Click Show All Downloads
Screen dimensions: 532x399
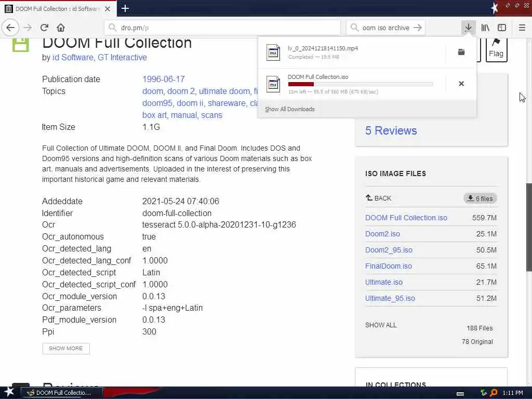click(x=290, y=109)
